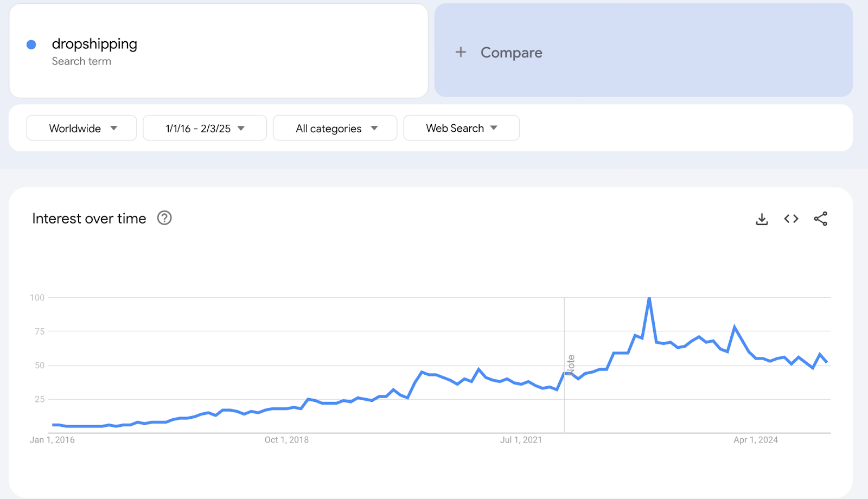868x499 pixels.
Task: Select the dropshipping search term card
Action: 217,50
